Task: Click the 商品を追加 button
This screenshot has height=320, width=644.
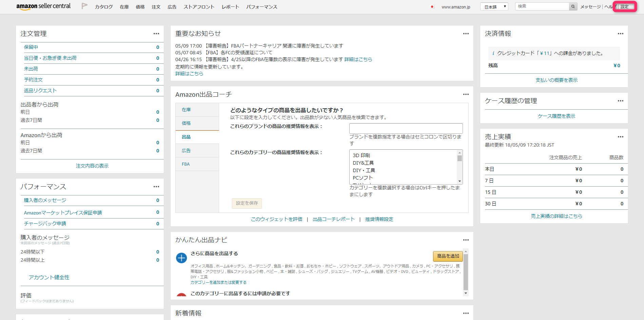Action: (448, 256)
